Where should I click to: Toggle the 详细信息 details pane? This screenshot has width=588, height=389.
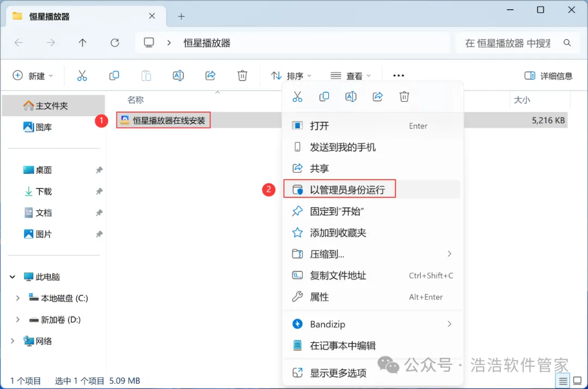coord(548,76)
